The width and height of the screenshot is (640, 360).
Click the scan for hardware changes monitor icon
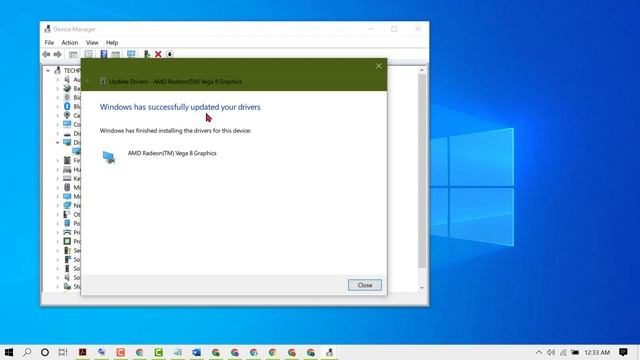pos(131,54)
